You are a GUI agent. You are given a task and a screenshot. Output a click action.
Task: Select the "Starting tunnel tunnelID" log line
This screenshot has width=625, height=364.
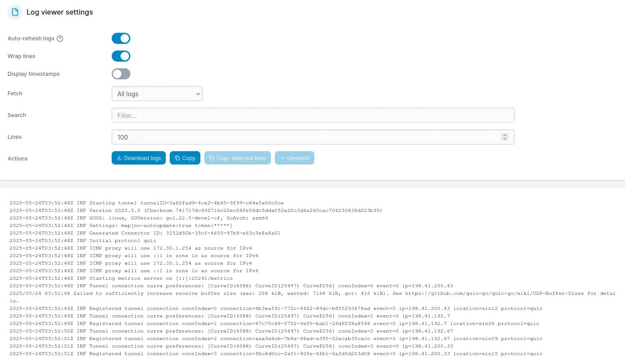pyautogui.click(x=147, y=203)
